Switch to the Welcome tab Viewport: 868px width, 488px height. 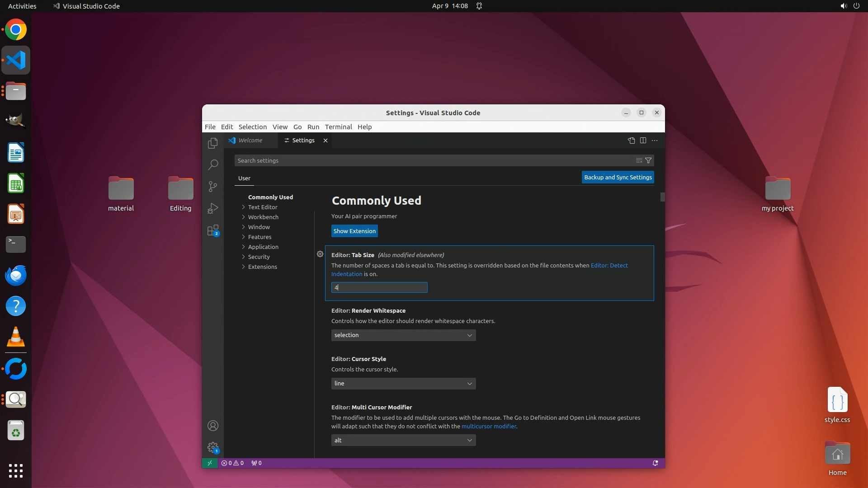[x=250, y=141]
